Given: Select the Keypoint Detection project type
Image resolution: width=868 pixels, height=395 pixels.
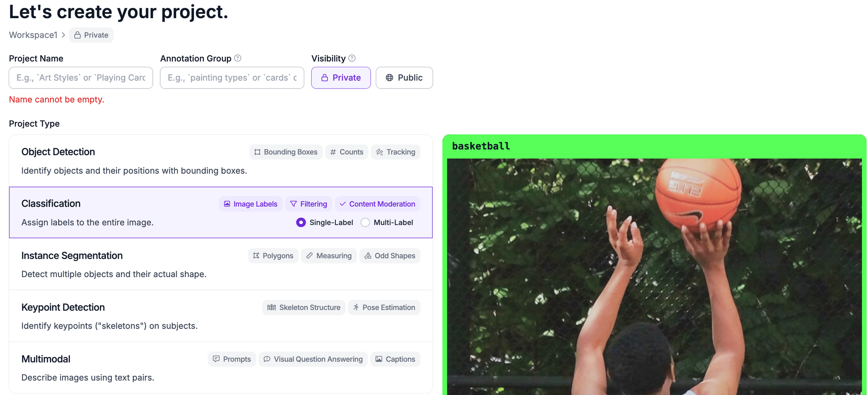Looking at the screenshot, I should coord(221,316).
